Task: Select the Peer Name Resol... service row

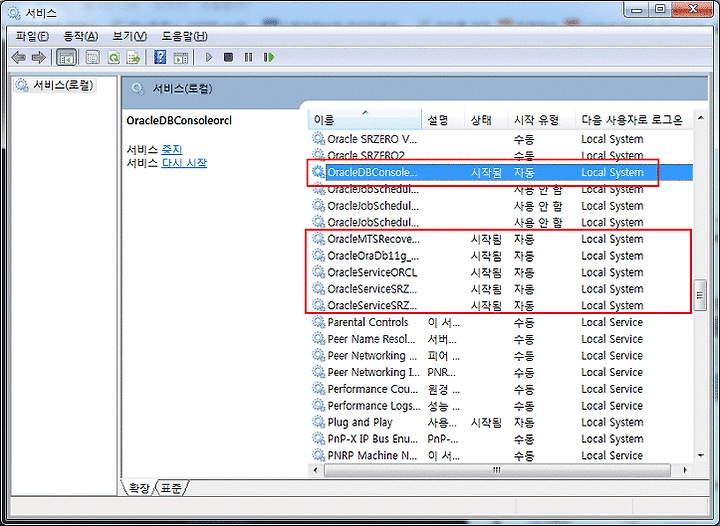Action: pyautogui.click(x=501, y=339)
